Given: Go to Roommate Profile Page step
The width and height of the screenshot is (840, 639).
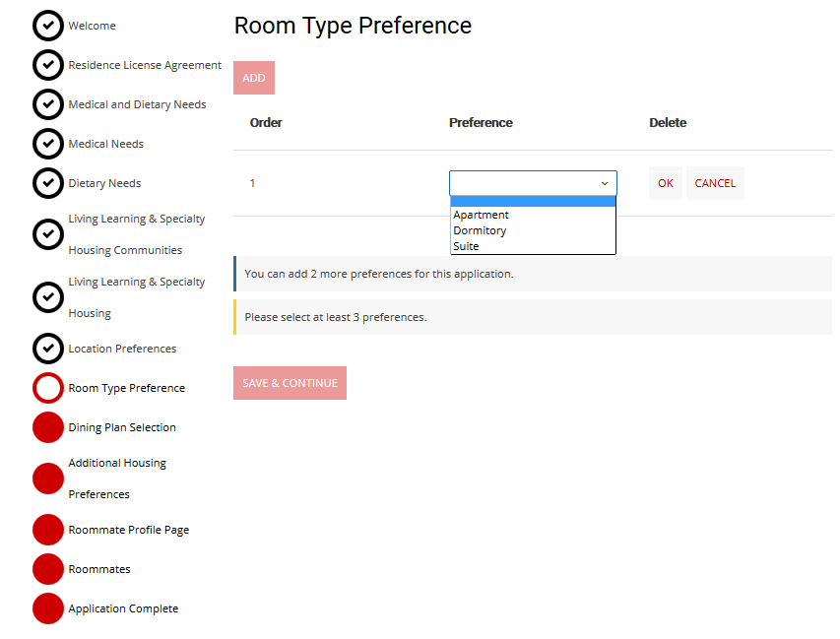Looking at the screenshot, I should click(x=128, y=530).
